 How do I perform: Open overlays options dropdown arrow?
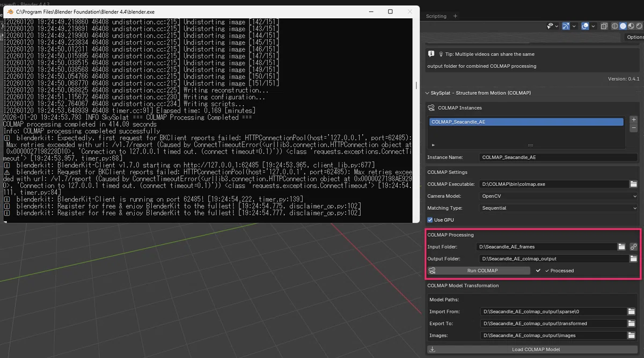point(593,26)
